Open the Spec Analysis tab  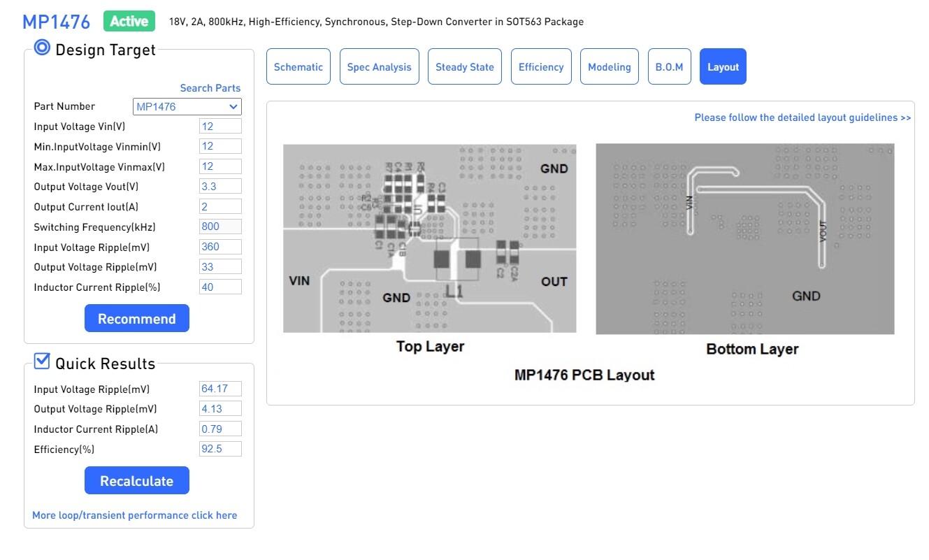coord(380,67)
